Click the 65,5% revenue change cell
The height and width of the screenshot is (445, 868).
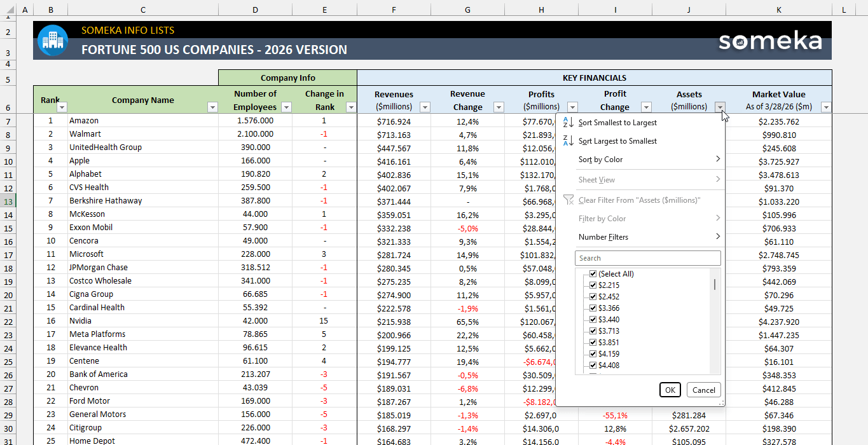[x=467, y=321]
